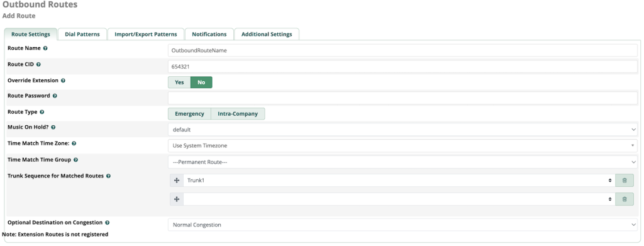The height and width of the screenshot is (246, 644).
Task: Grab the move handle beside Trunk1
Action: coord(177,181)
